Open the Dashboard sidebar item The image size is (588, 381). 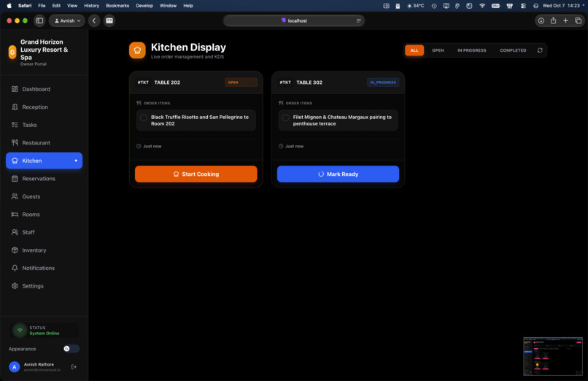click(x=44, y=89)
